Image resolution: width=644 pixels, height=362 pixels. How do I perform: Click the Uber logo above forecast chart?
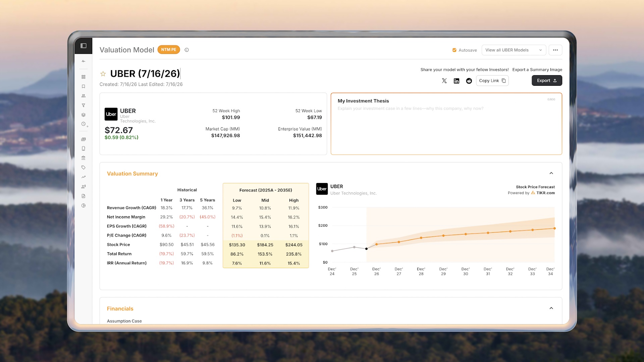322,189
